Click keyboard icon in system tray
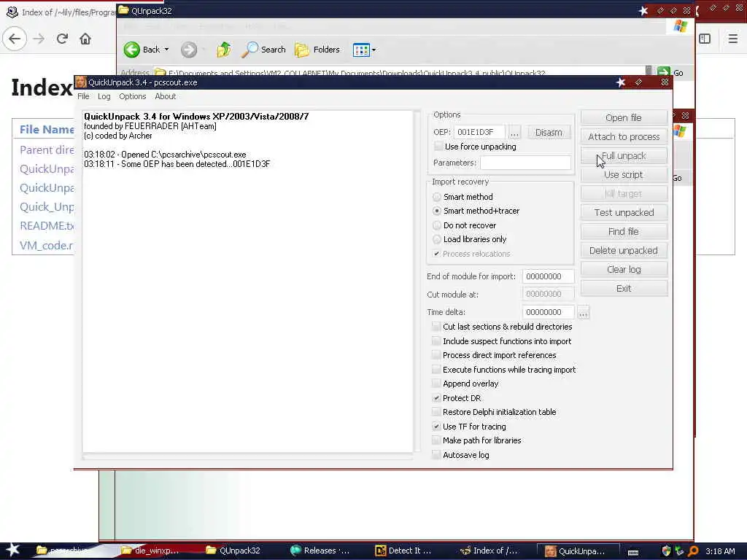The width and height of the screenshot is (747, 560). click(633, 552)
